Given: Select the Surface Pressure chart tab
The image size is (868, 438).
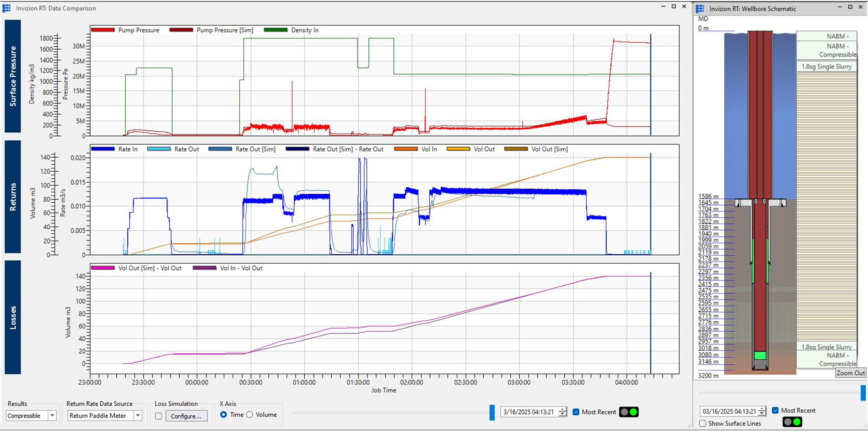Looking at the screenshot, I should click(x=13, y=76).
